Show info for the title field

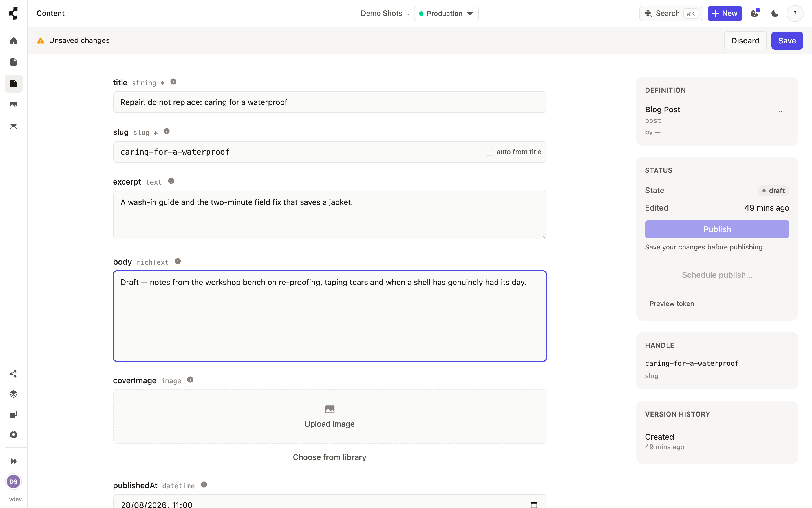[x=173, y=82]
